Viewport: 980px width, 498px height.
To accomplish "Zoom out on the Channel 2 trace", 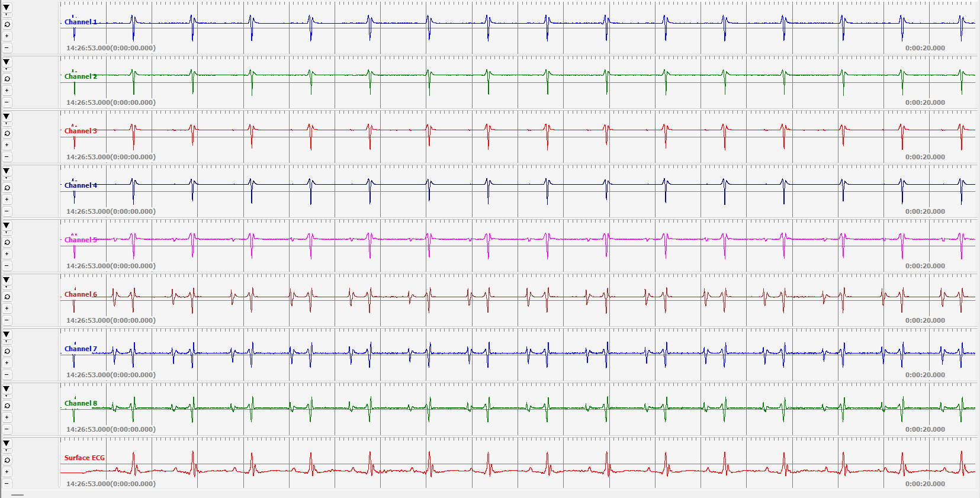I will pyautogui.click(x=7, y=102).
